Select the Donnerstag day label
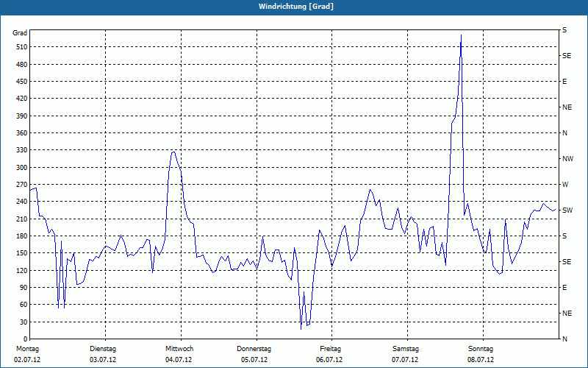Viewport: 588px width, 368px height. [254, 349]
